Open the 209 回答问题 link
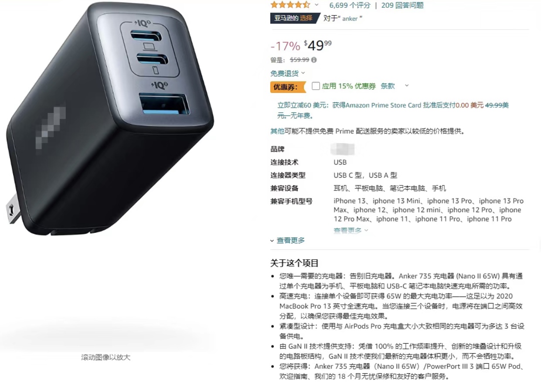The height and width of the screenshot is (392, 541). pos(402,5)
